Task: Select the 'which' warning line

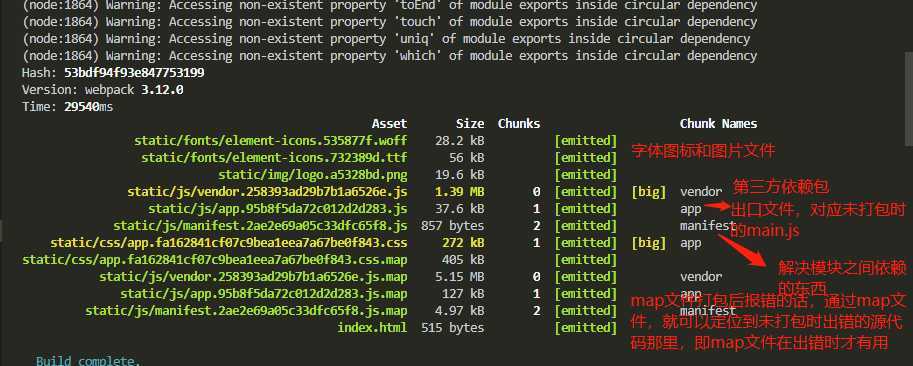Action: (x=390, y=56)
